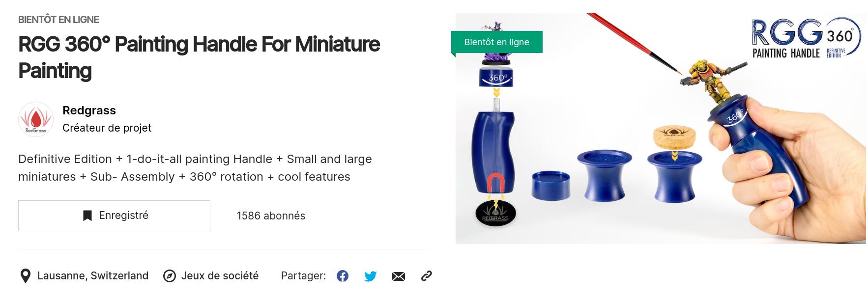Browse the Jeux de société category

220,276
